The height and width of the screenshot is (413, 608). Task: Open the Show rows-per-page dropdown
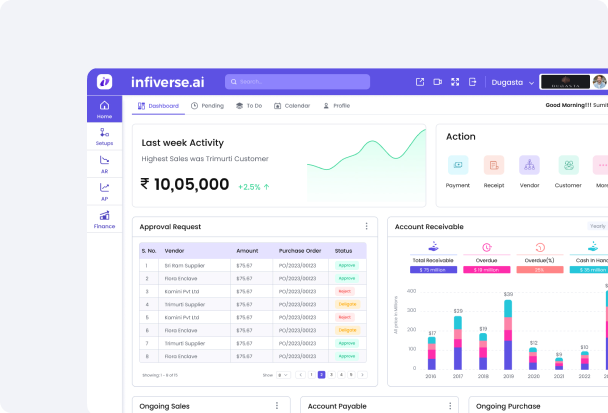pos(281,374)
